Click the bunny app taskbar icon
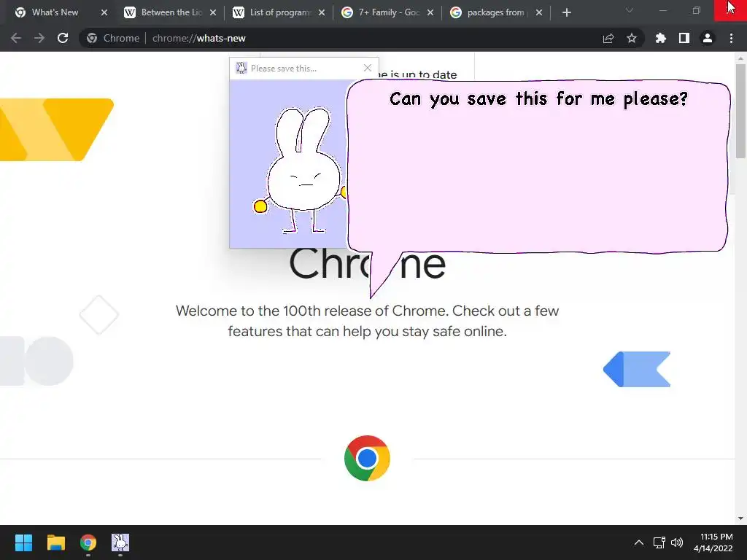The height and width of the screenshot is (560, 747). pos(120,542)
